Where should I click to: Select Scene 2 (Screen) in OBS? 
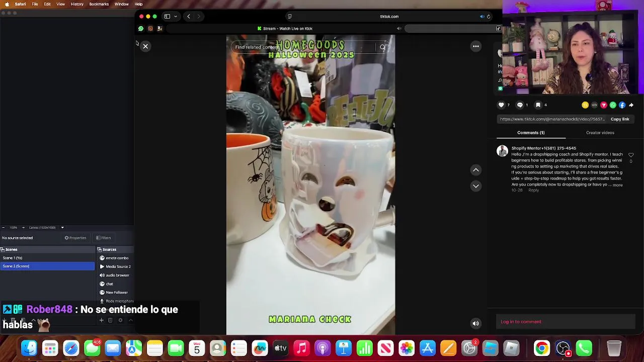pos(47,266)
